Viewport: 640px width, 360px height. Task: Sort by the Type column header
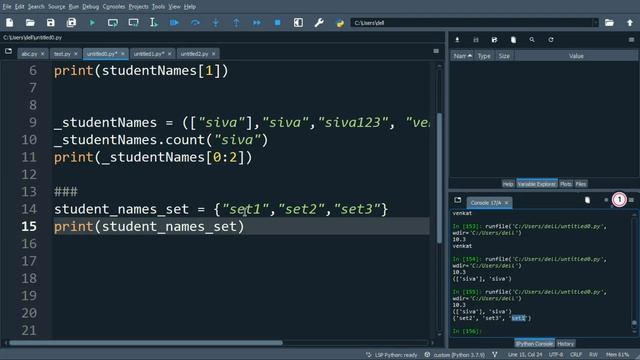[484, 56]
